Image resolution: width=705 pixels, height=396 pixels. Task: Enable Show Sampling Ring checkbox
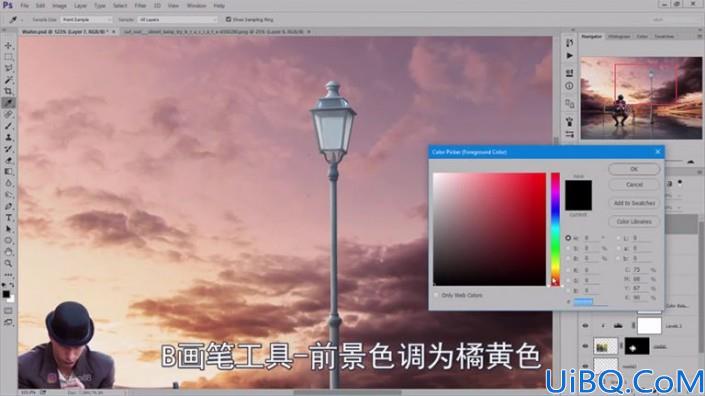(228, 19)
